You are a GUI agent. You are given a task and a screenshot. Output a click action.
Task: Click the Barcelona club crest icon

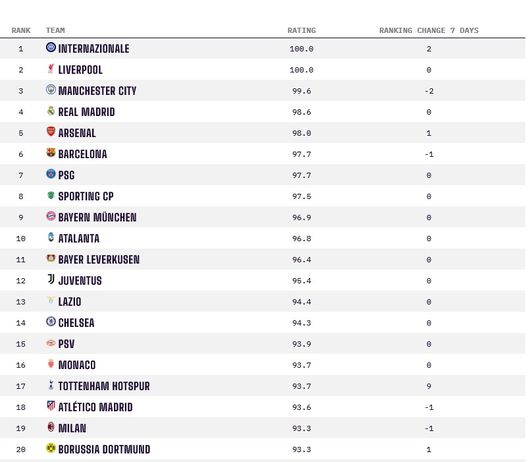coord(51,153)
